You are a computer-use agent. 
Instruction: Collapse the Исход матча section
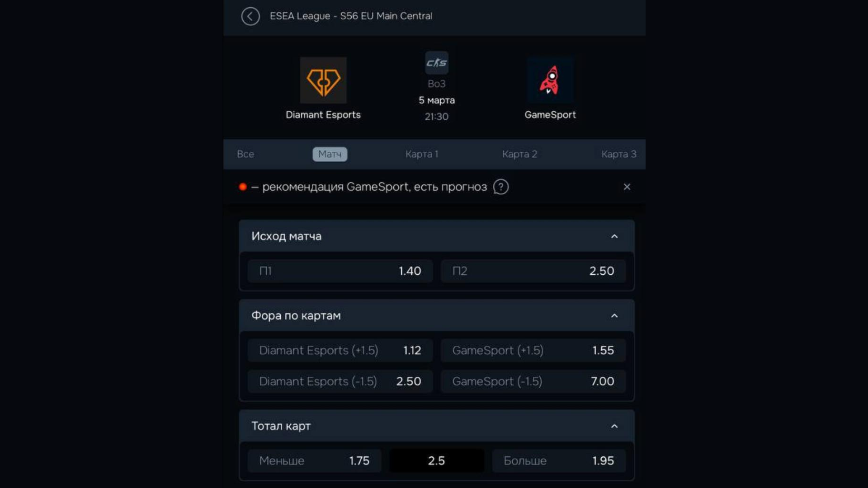coord(614,236)
